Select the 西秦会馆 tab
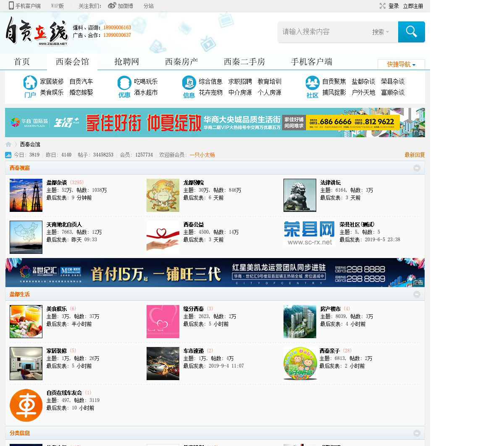The height and width of the screenshot is (446, 504). [x=72, y=62]
